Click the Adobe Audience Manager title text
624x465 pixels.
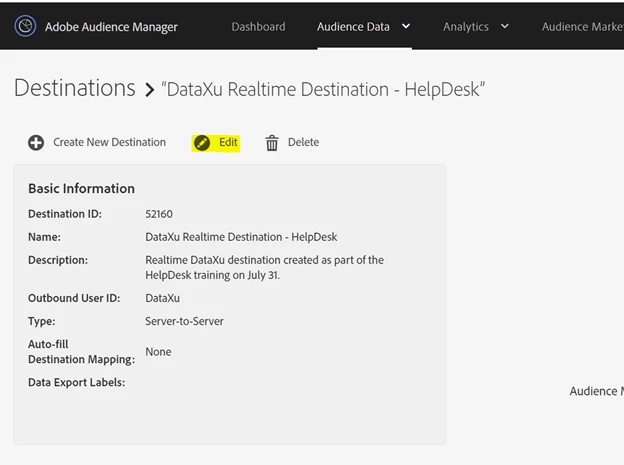click(111, 27)
